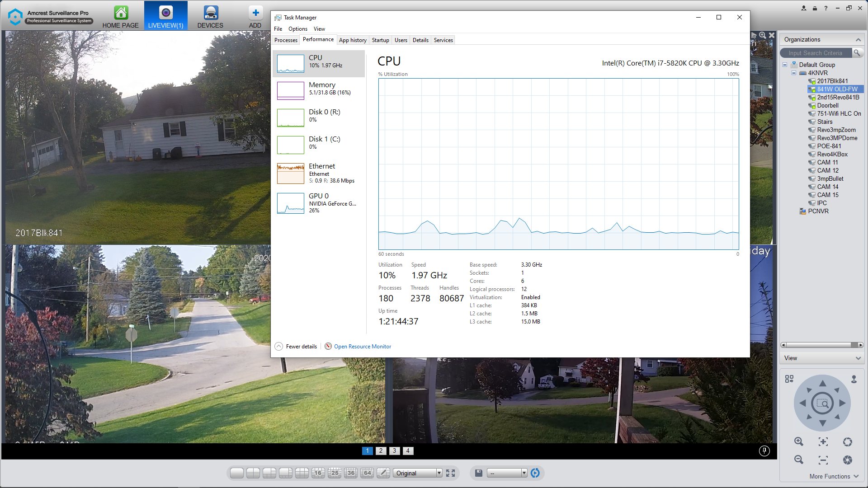Expand the More Functions section
This screenshot has height=488, width=868.
coord(834,476)
